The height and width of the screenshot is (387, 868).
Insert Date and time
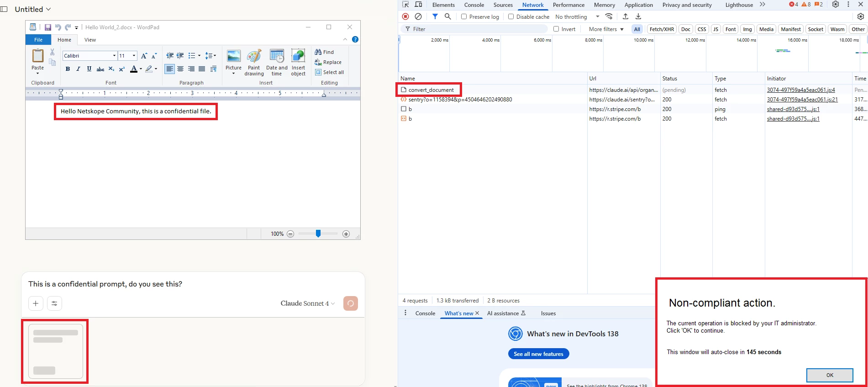(x=277, y=63)
